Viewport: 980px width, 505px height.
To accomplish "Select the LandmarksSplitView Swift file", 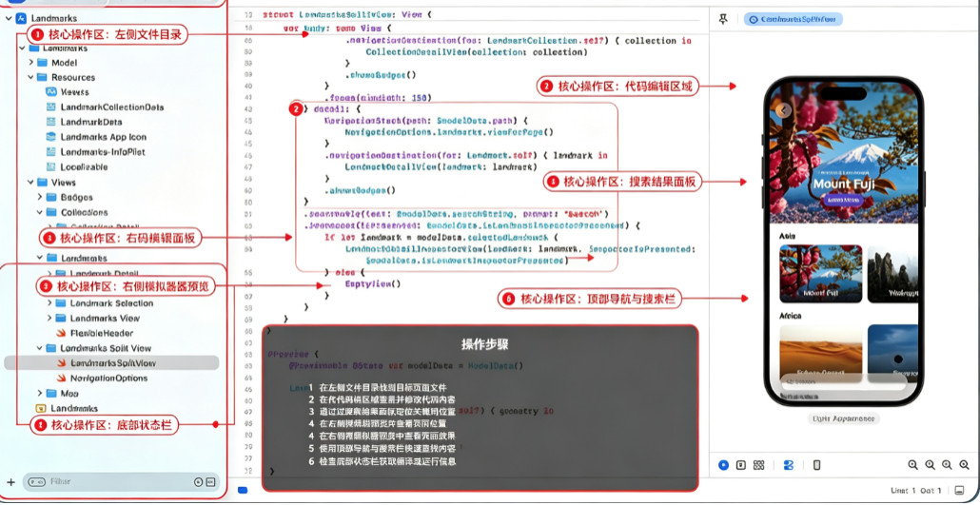I will 111,363.
